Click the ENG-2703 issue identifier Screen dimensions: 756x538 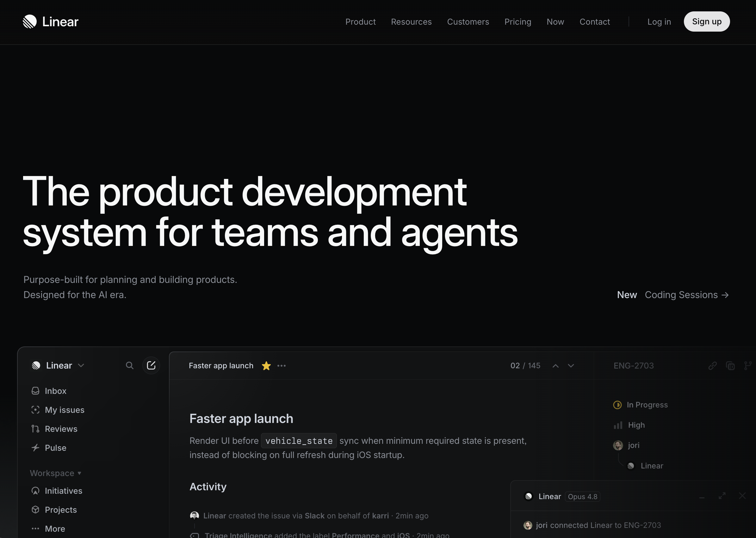[x=633, y=365]
